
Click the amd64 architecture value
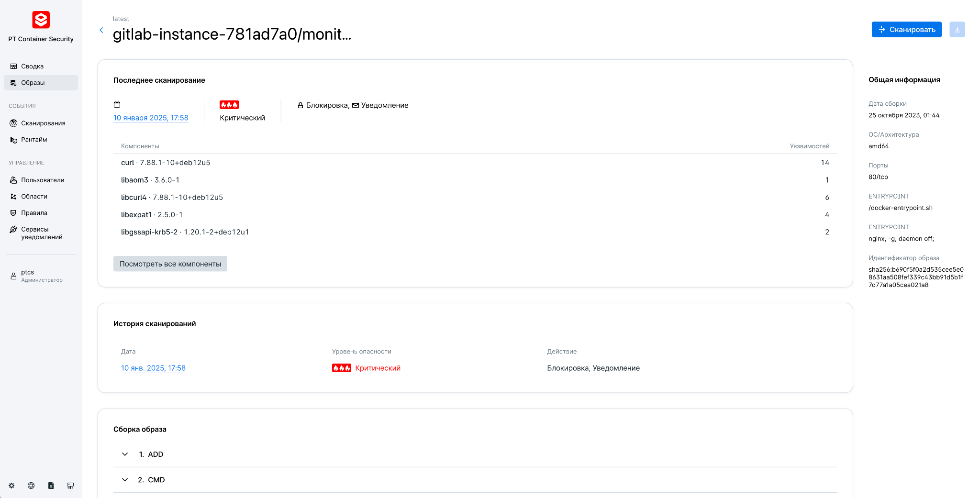(879, 146)
